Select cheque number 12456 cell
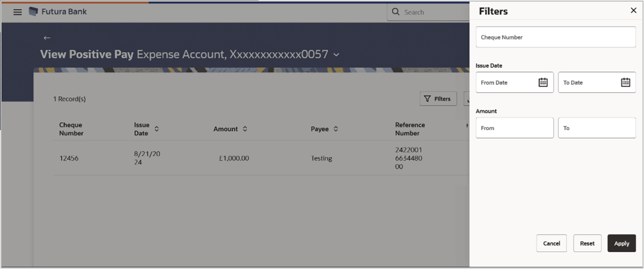The image size is (644, 269). tap(69, 158)
